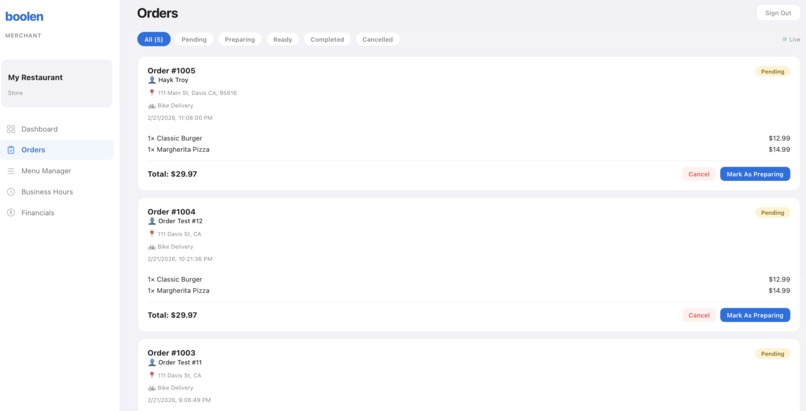The image size is (806, 411).
Task: Show Completed orders
Action: point(327,40)
